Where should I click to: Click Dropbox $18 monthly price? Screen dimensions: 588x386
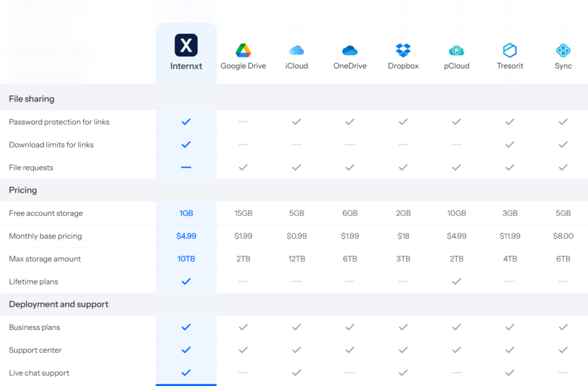(x=403, y=236)
